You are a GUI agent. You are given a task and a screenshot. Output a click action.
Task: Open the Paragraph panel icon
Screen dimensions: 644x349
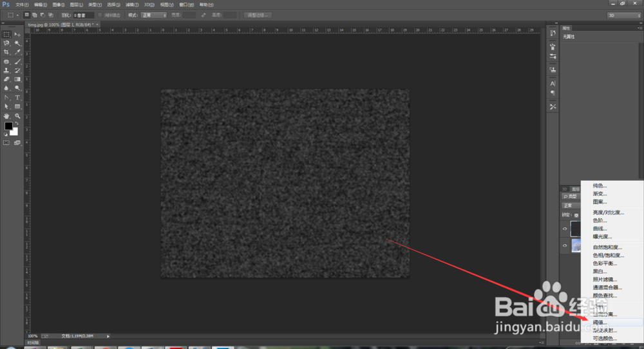pyautogui.click(x=553, y=93)
